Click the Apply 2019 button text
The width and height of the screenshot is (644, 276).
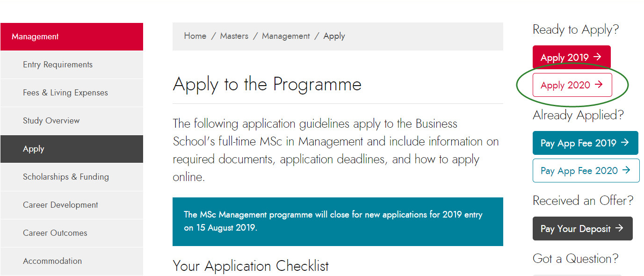pos(564,58)
